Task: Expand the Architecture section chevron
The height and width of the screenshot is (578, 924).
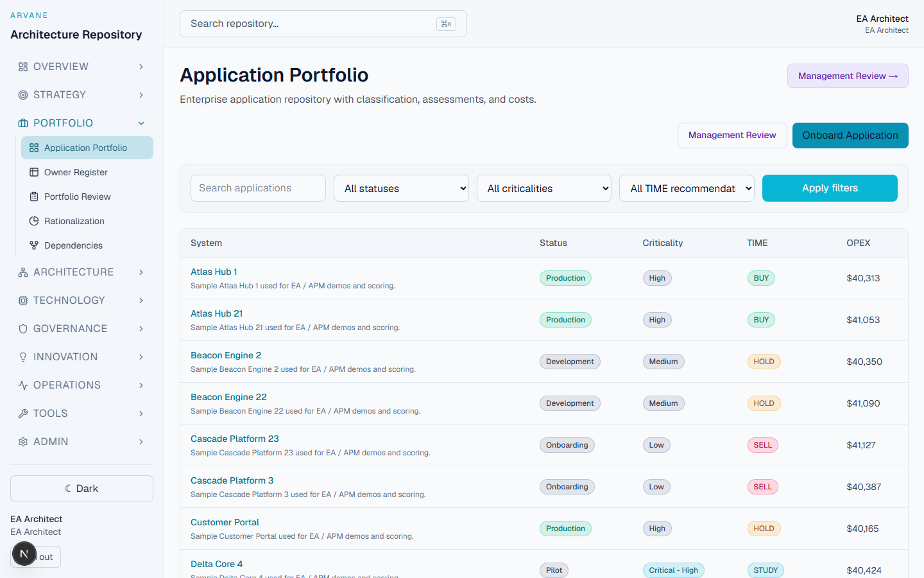Action: pos(141,272)
